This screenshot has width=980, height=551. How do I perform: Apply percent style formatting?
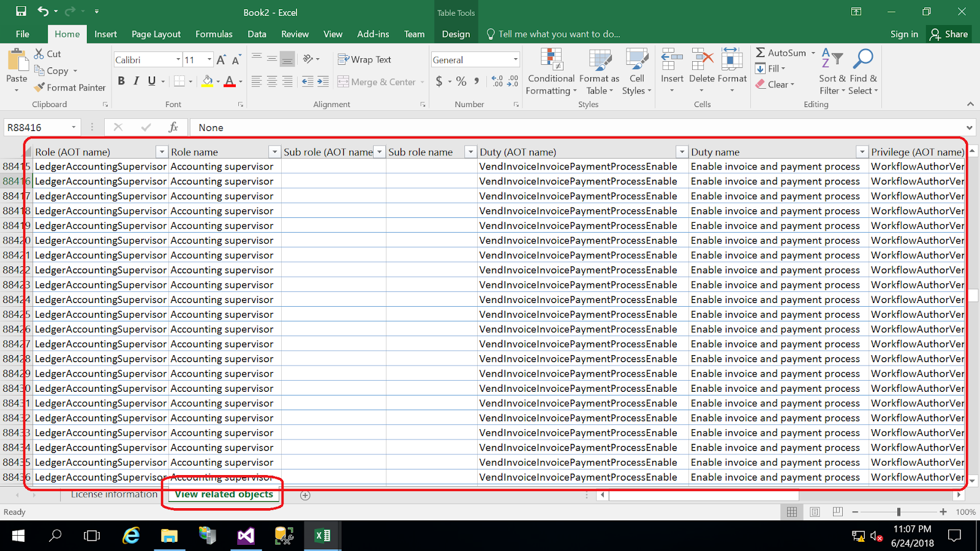point(461,81)
